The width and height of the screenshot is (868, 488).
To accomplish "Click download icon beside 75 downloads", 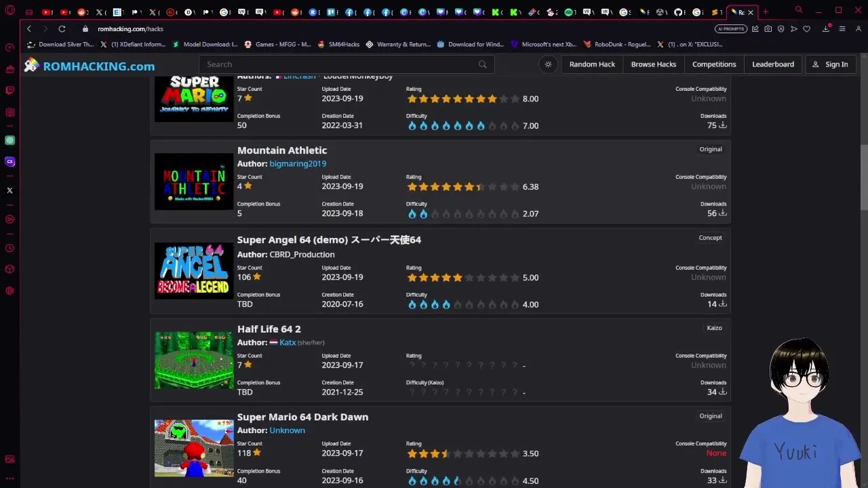I will [723, 125].
